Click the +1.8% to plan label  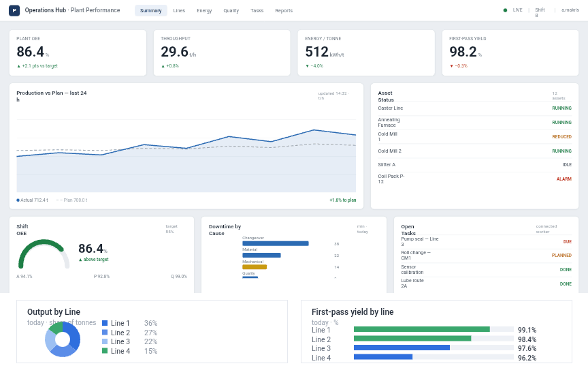pos(343,200)
